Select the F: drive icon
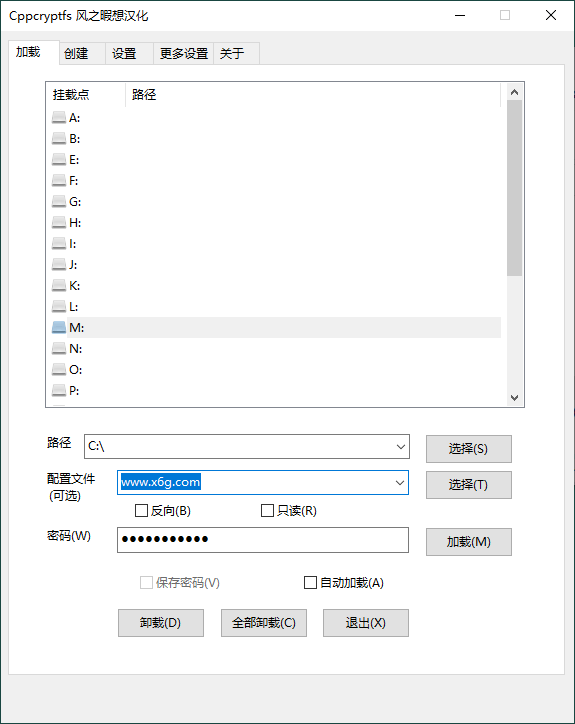Viewport: 575px width, 724px height. [59, 181]
